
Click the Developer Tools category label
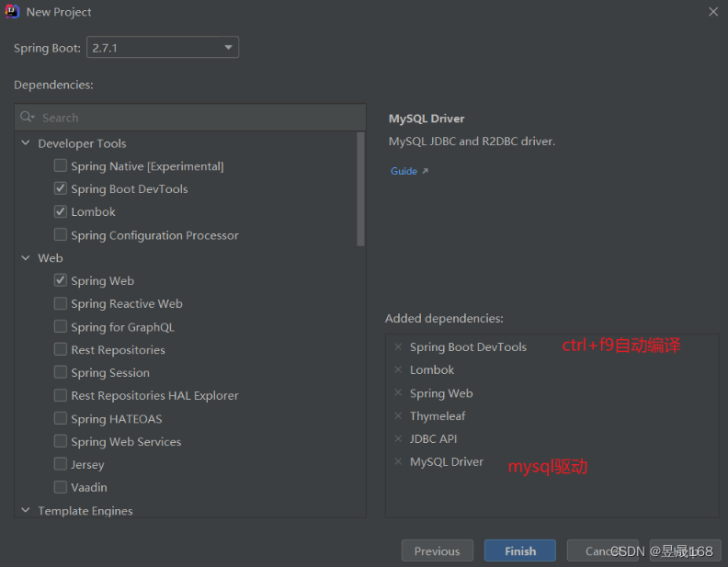[x=82, y=143]
